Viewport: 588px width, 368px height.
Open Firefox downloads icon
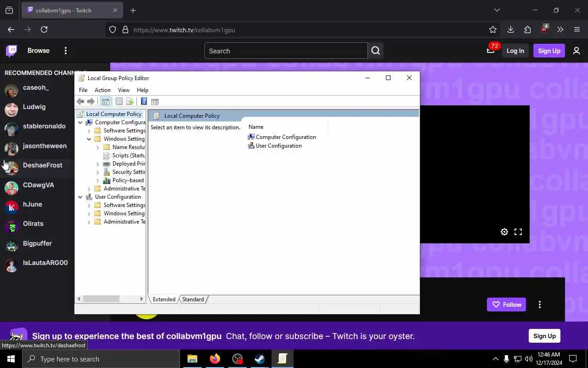coord(510,29)
